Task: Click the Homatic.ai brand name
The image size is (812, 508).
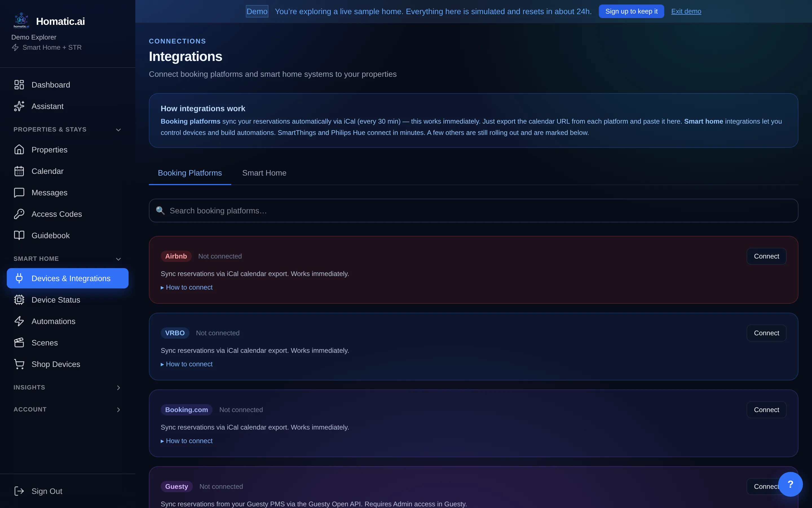Action: click(60, 21)
